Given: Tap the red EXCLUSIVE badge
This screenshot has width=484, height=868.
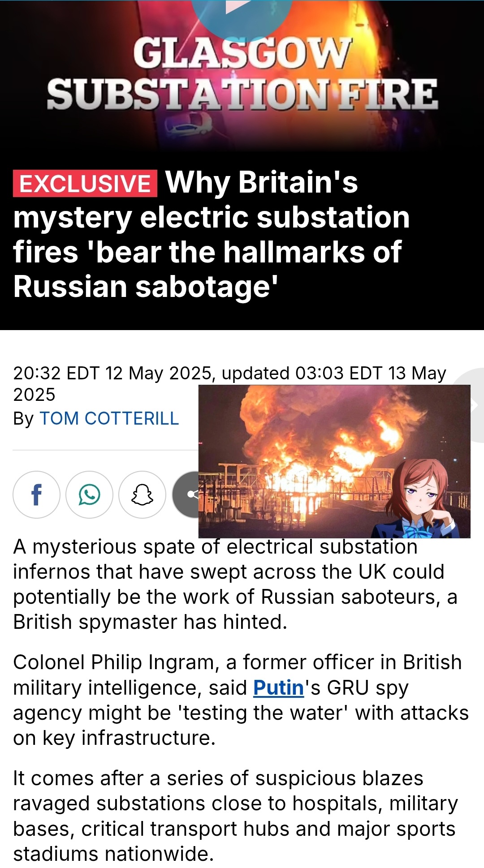Looking at the screenshot, I should 85,184.
